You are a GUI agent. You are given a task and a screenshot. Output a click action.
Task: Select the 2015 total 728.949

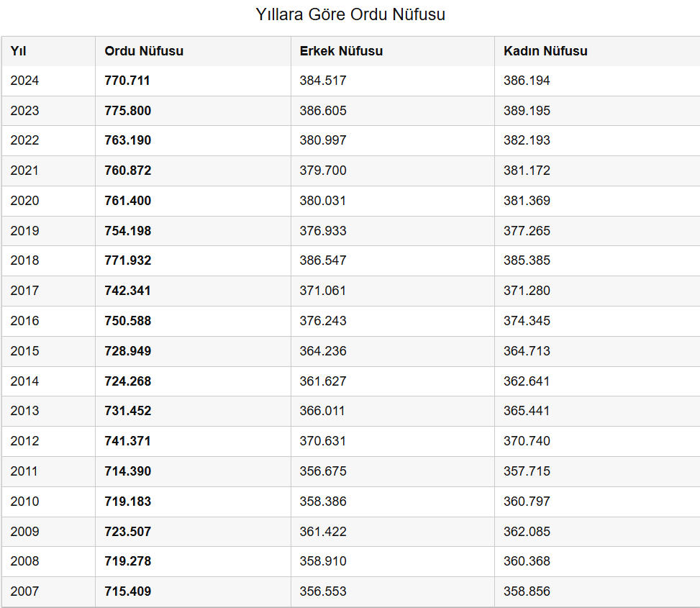127,351
